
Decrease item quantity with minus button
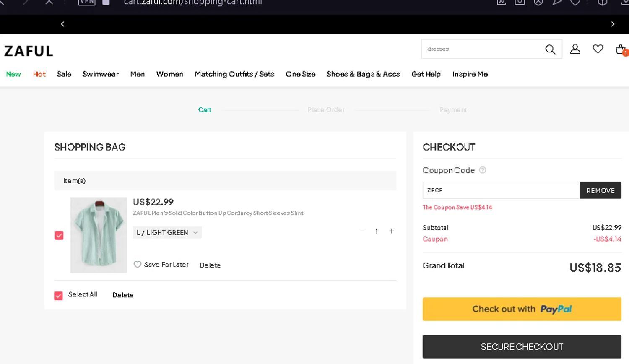[362, 231]
